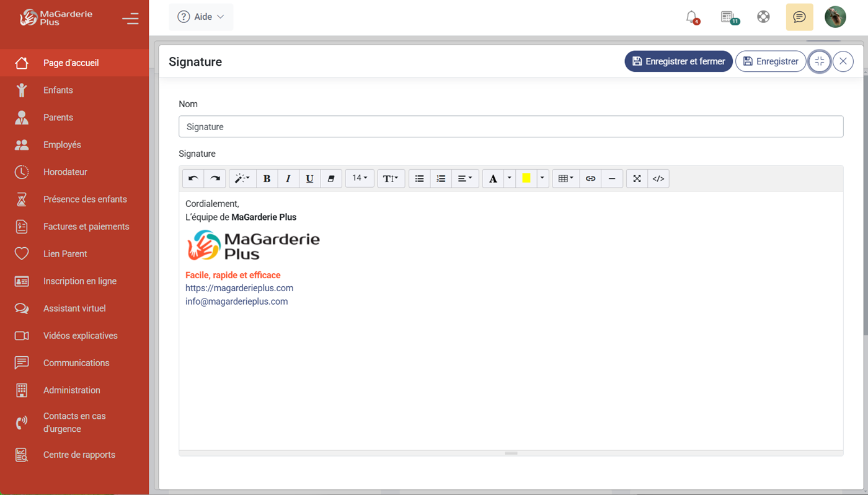Screen dimensions: 868x495
Task: Open the highlight color dropdown arrow
Action: [x=542, y=178]
